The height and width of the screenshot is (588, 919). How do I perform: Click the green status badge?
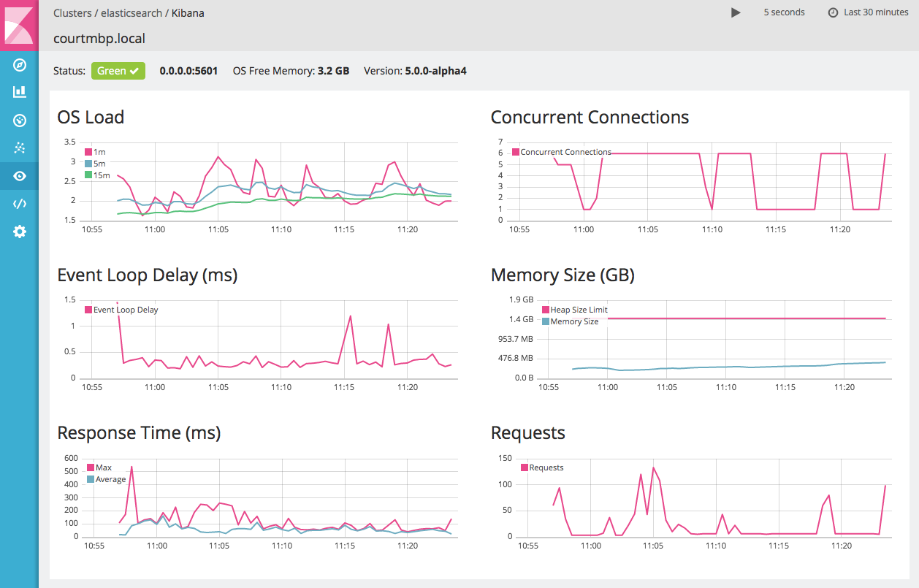(x=118, y=71)
